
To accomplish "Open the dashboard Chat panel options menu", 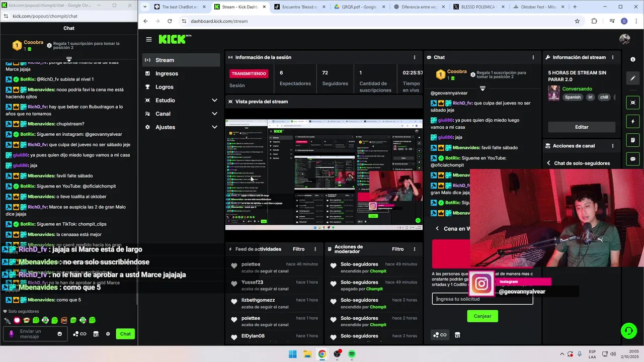I will tap(533, 57).
